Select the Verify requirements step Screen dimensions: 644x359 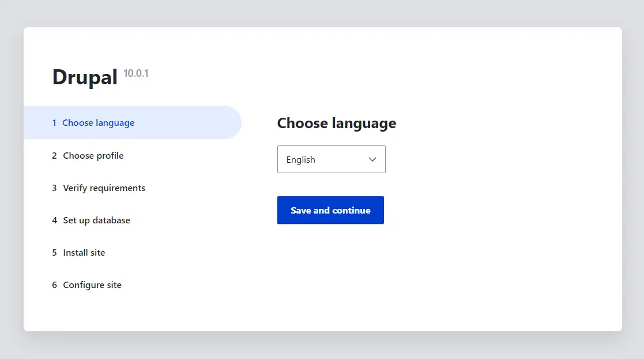click(x=104, y=188)
